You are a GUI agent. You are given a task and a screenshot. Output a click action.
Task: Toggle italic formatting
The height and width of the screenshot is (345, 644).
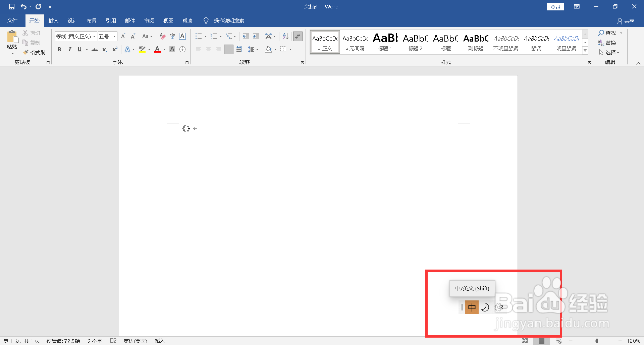pyautogui.click(x=69, y=49)
